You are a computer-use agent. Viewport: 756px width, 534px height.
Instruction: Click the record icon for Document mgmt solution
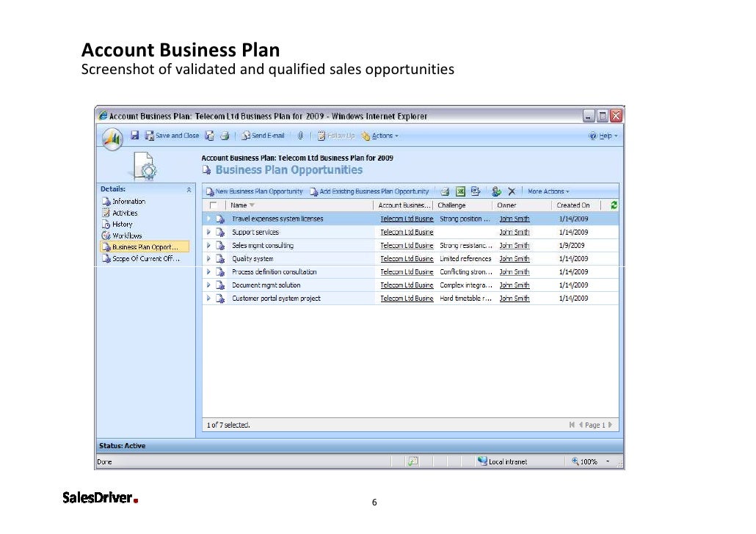220,285
